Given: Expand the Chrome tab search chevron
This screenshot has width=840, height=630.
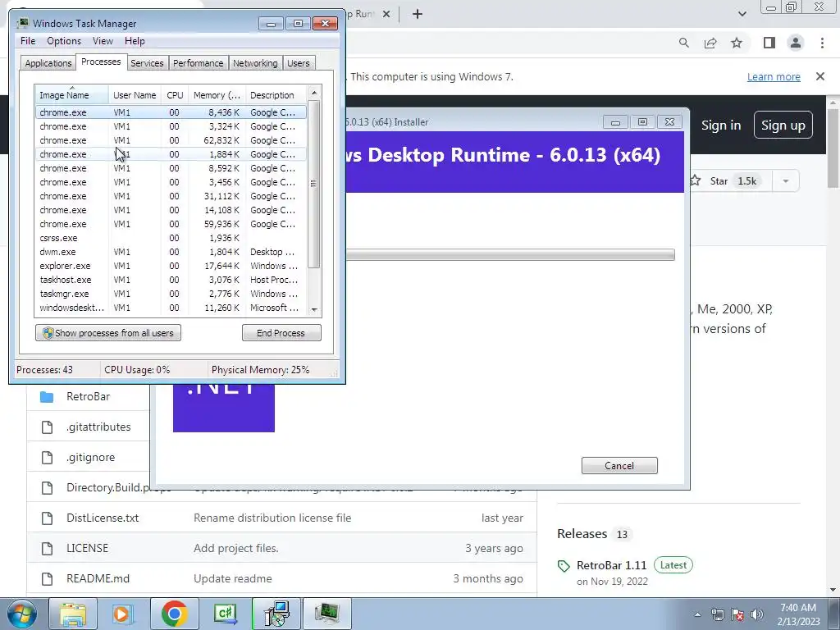Looking at the screenshot, I should pos(742,14).
